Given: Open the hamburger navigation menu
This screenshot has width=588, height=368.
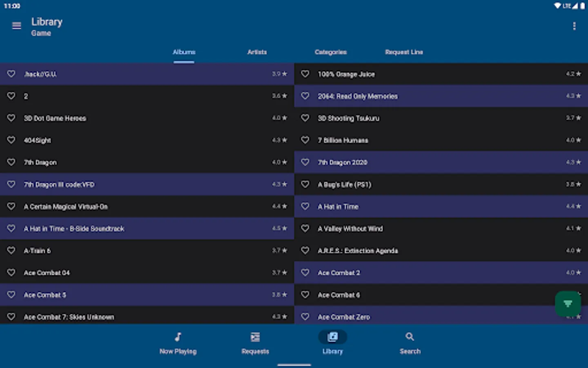Looking at the screenshot, I should pyautogui.click(x=16, y=26).
